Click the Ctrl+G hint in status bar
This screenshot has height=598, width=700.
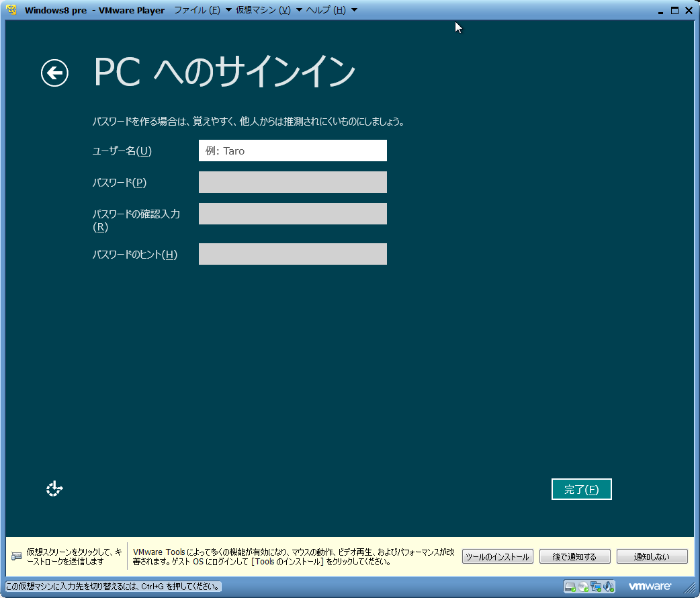(x=114, y=587)
